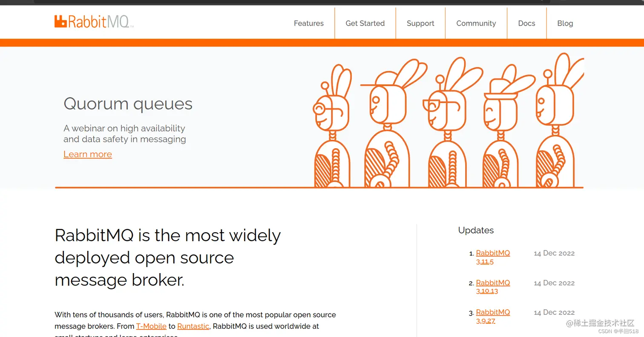Open the Features menu item
Viewport: 644px width, 337px height.
(308, 23)
